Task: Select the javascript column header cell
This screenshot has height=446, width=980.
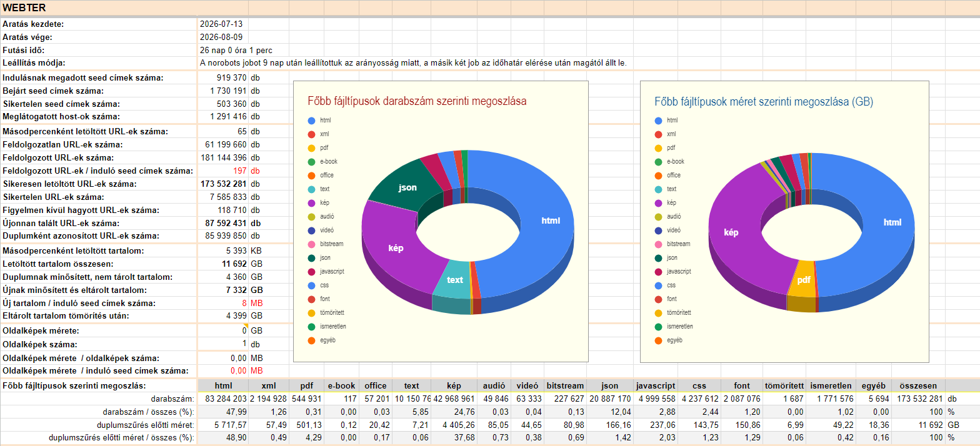Action: pyautogui.click(x=654, y=385)
